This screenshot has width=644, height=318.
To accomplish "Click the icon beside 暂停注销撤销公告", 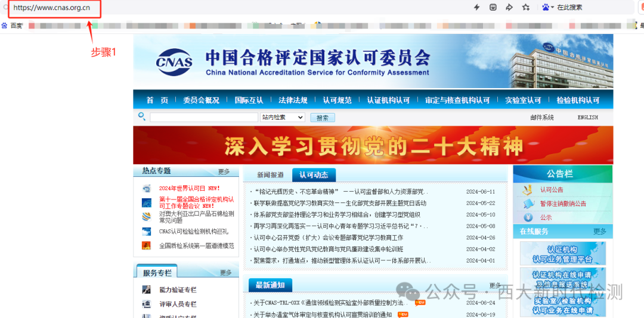I will pyautogui.click(x=527, y=204).
